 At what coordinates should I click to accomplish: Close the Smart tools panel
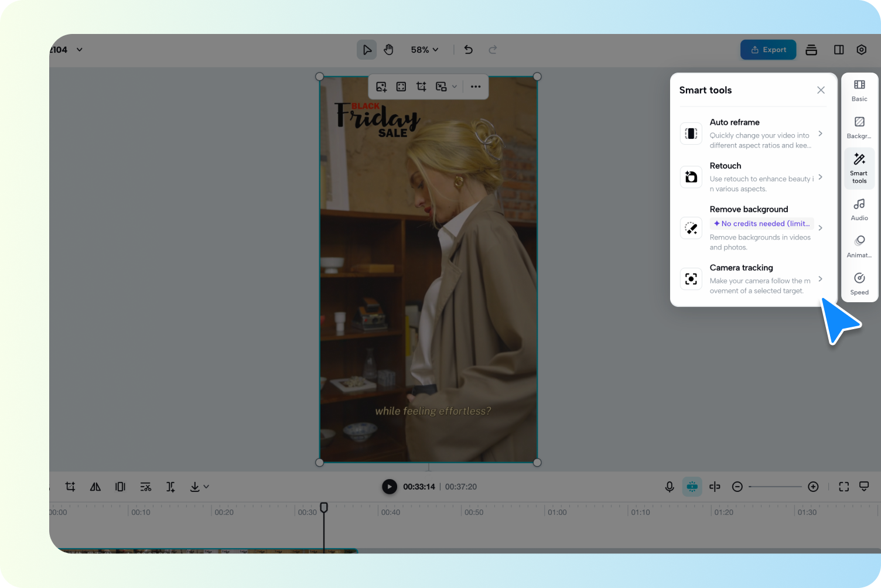tap(821, 90)
